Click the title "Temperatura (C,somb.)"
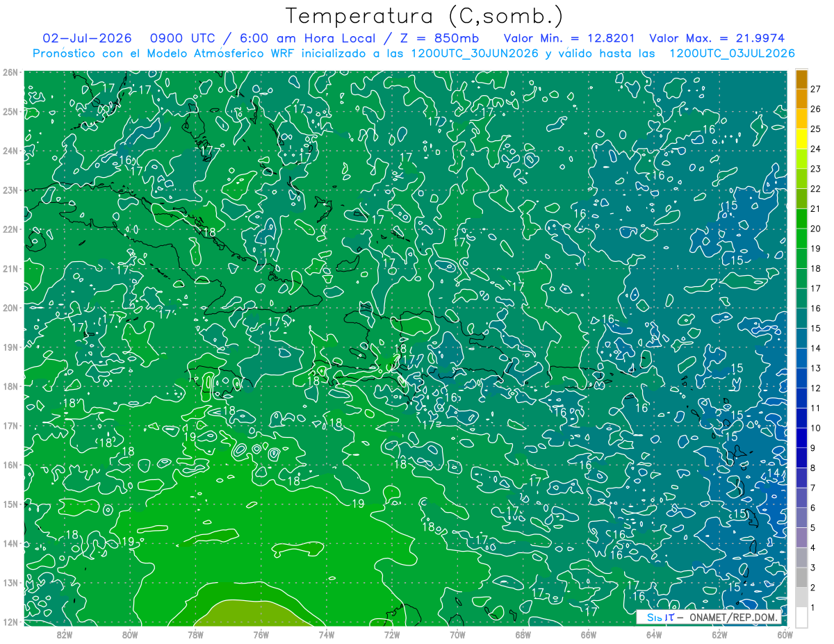Image resolution: width=834 pixels, height=644 pixels. click(424, 16)
